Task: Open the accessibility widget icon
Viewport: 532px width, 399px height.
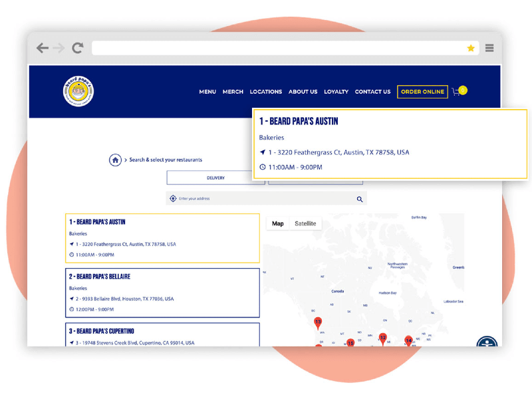Action: tap(487, 342)
